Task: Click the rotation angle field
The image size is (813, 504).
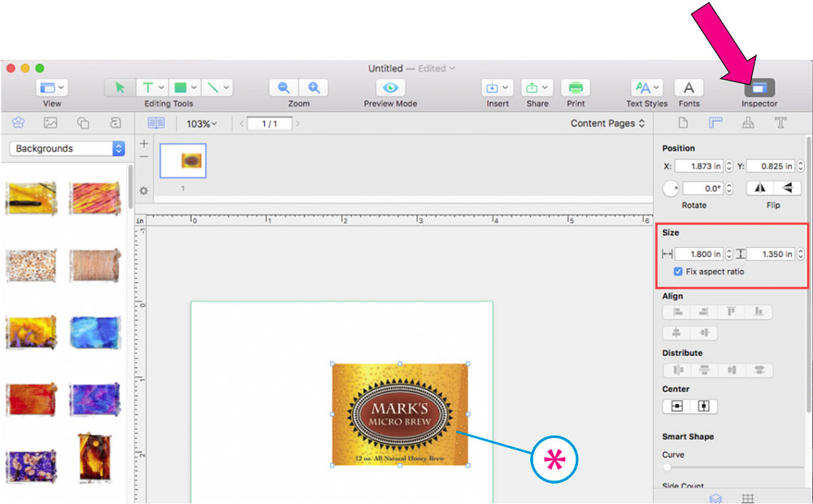Action: click(703, 189)
